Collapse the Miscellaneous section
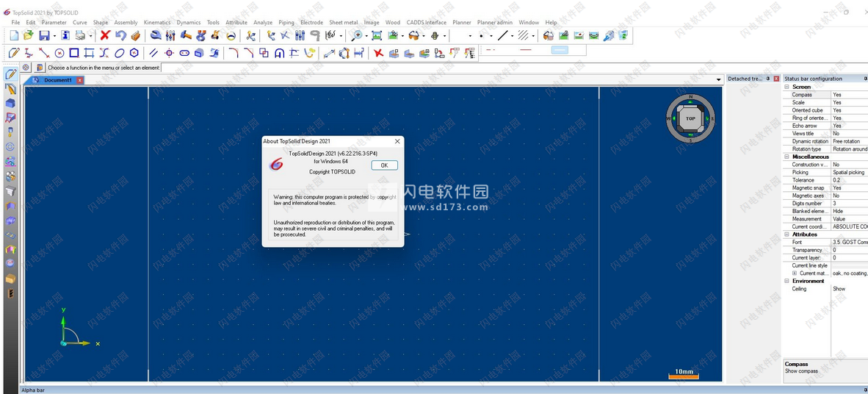Image resolution: width=868 pixels, height=394 pixels. click(x=786, y=157)
